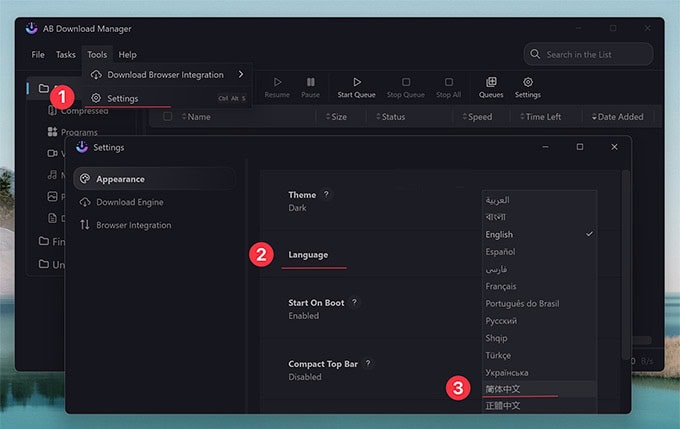The image size is (680, 429).
Task: Click the gear icon in Tools menu
Action: tap(96, 98)
